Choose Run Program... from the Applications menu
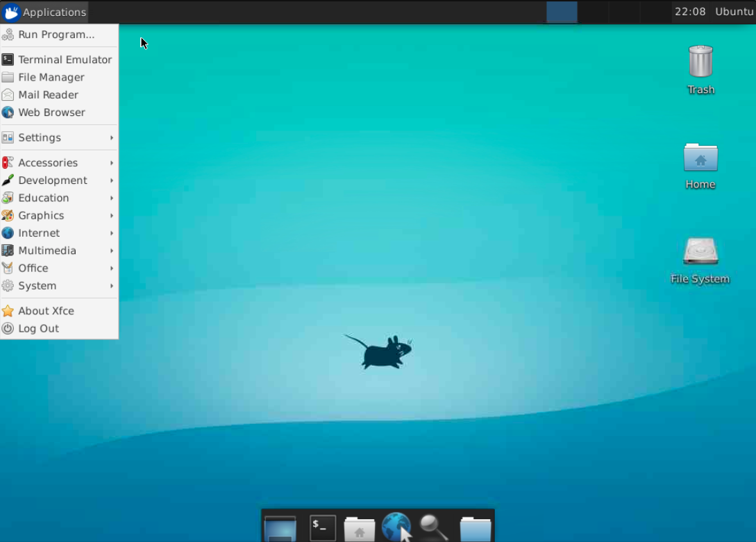Viewport: 756px width, 542px height. [x=59, y=35]
